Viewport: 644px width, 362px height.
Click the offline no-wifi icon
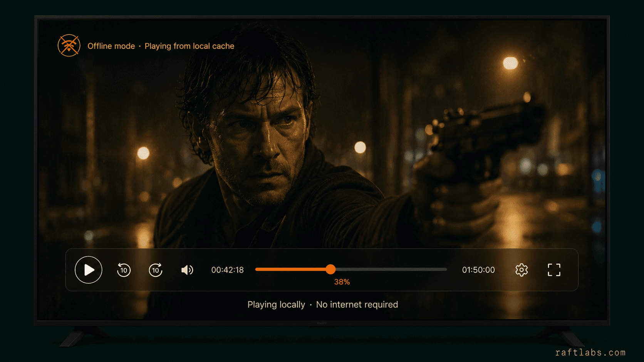[69, 45]
